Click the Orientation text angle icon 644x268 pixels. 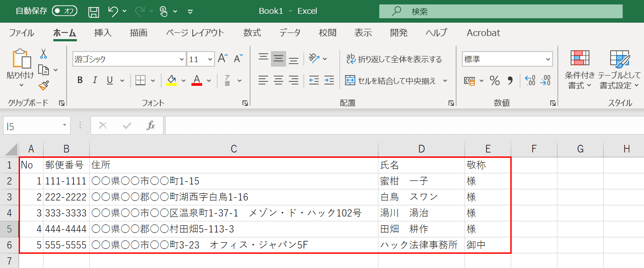click(314, 58)
